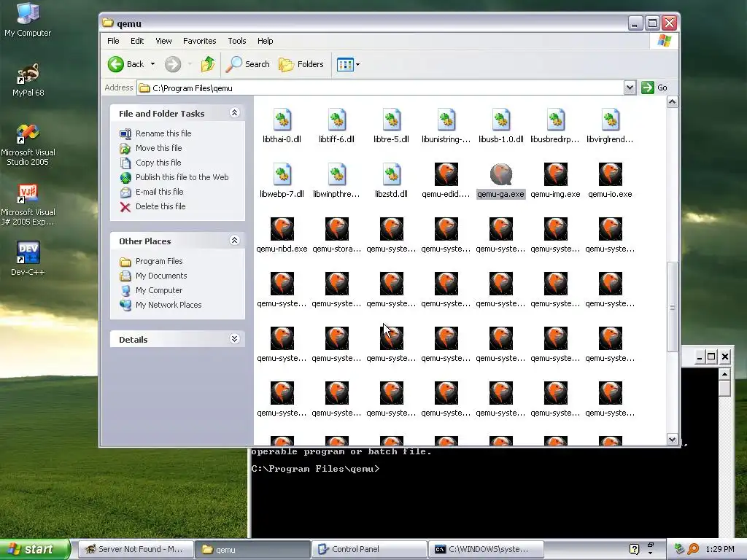Open My Computer desktop icon
The image size is (747, 560).
28,19
